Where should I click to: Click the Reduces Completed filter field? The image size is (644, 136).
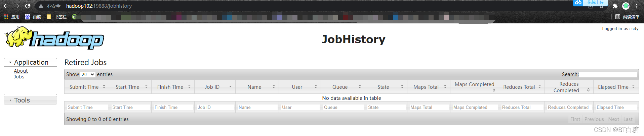pos(569,107)
